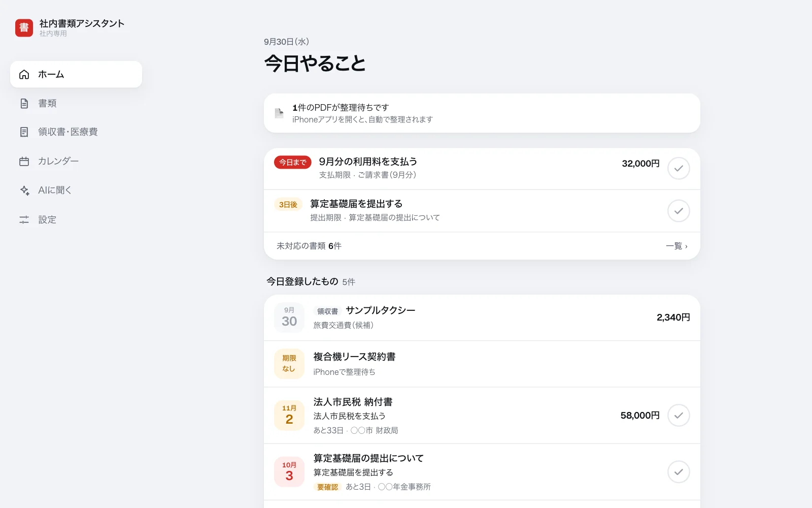The image size is (812, 508).
Task: Open the ホーム menu item
Action: point(76,74)
